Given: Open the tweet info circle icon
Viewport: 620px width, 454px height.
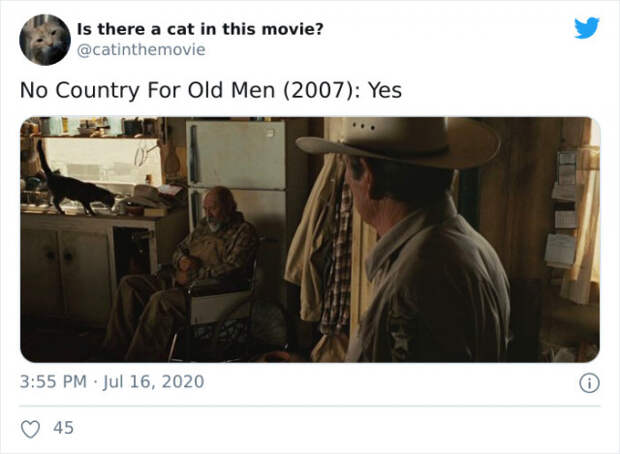Looking at the screenshot, I should (589, 383).
